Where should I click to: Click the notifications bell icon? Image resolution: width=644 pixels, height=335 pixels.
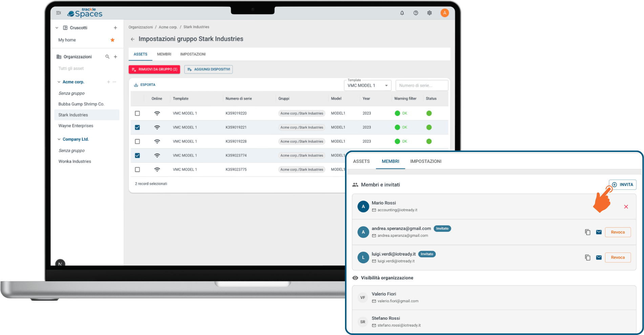402,13
